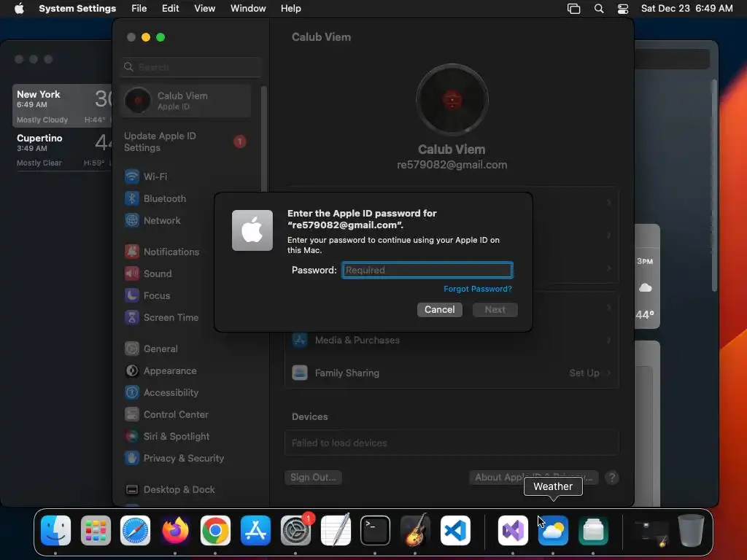
Task: Open the Window menu
Action: click(x=248, y=9)
